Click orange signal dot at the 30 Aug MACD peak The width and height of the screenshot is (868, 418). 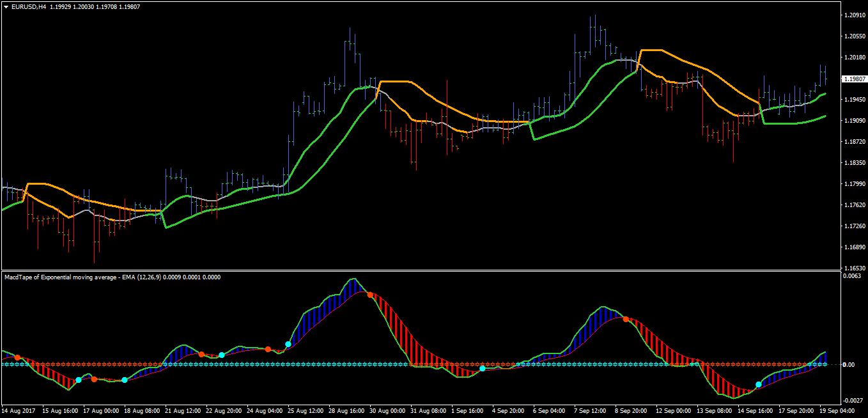click(370, 295)
